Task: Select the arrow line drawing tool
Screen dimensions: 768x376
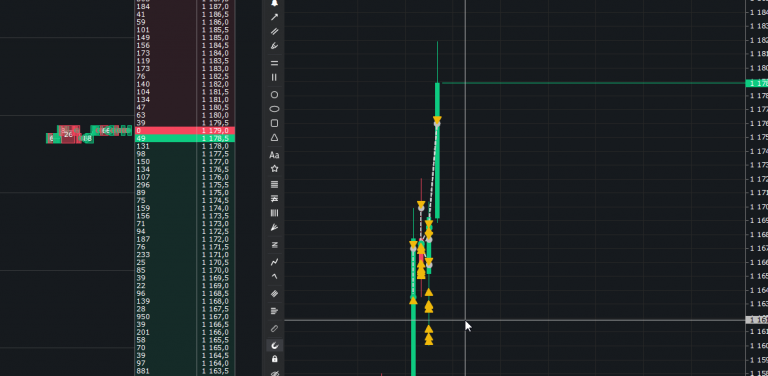Action: click(274, 18)
